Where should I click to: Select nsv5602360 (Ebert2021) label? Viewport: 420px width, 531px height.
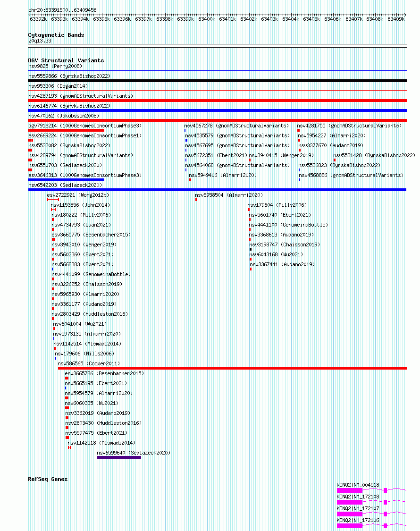(83, 254)
